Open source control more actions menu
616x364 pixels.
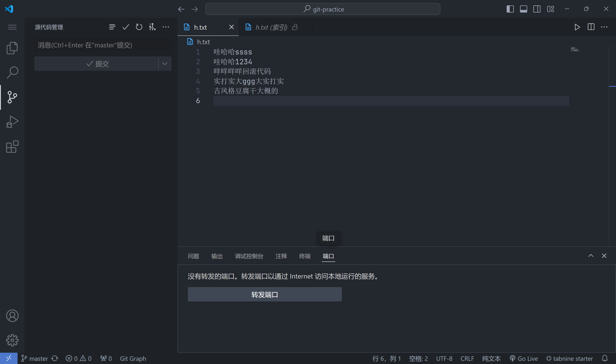tap(166, 27)
